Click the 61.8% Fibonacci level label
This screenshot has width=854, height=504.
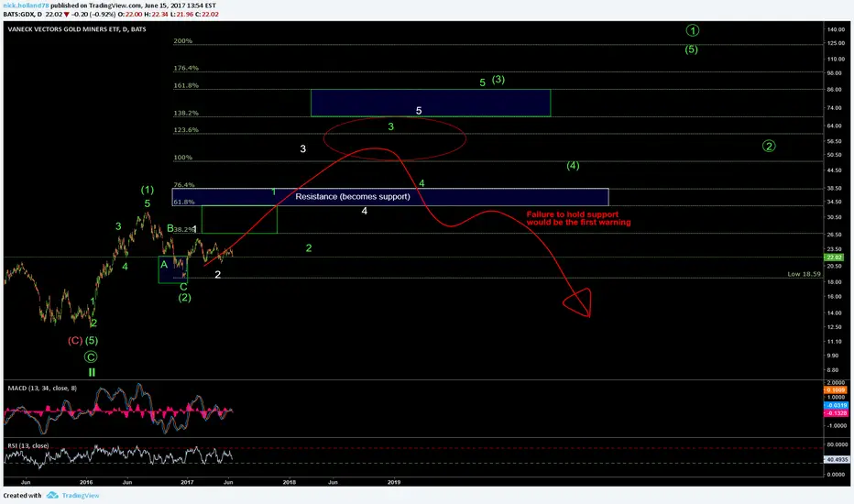point(184,203)
